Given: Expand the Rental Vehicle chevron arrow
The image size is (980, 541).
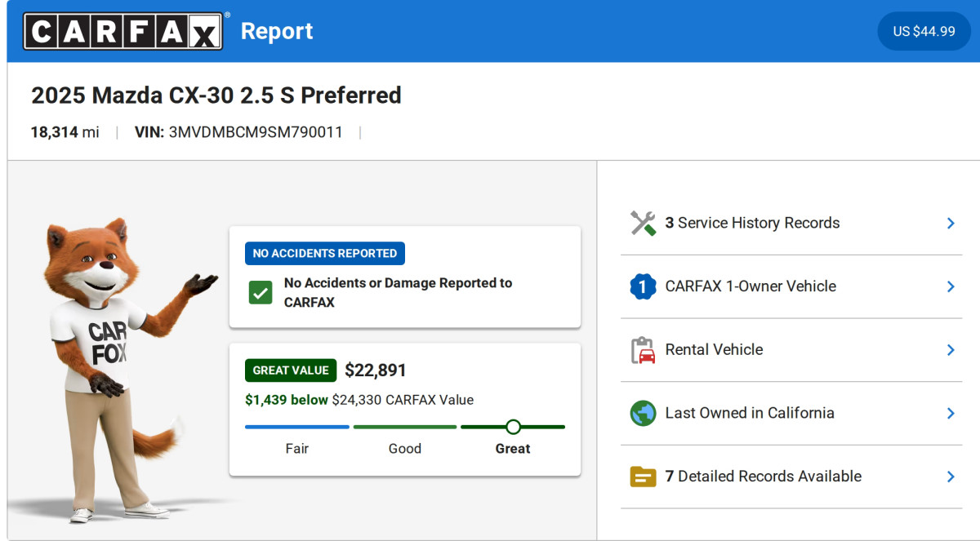Looking at the screenshot, I should (950, 350).
